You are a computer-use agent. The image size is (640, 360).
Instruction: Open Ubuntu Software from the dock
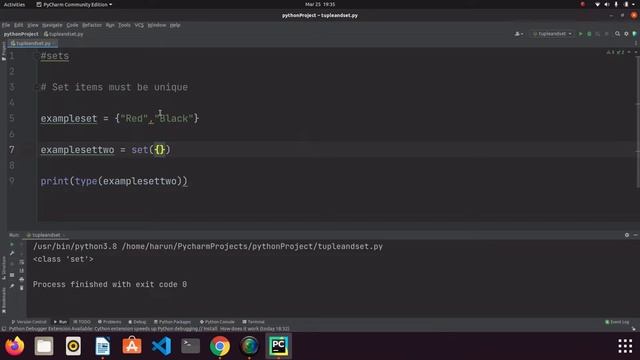click(132, 346)
